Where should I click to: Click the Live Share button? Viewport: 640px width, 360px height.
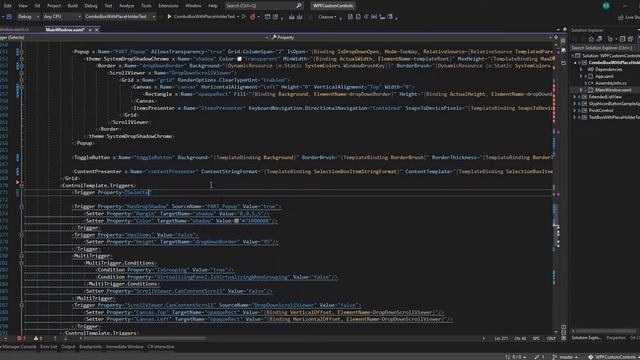[629, 17]
